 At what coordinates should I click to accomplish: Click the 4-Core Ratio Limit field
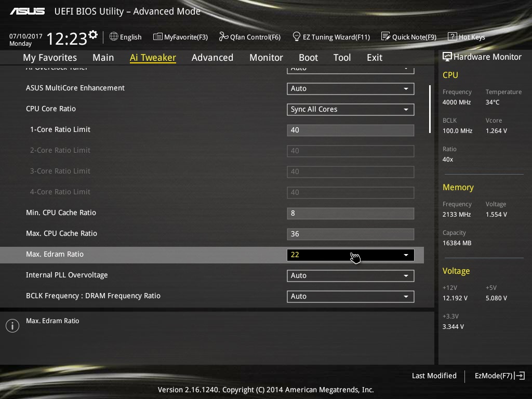pyautogui.click(x=351, y=192)
